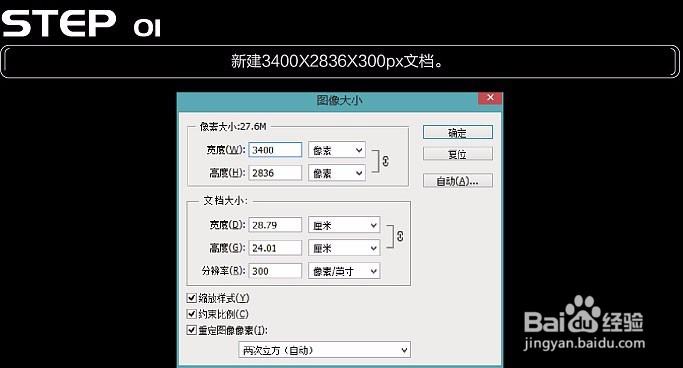Viewport: 683px width, 368px height.
Task: Click the 像素大小:27.6M label
Action: tap(233, 127)
